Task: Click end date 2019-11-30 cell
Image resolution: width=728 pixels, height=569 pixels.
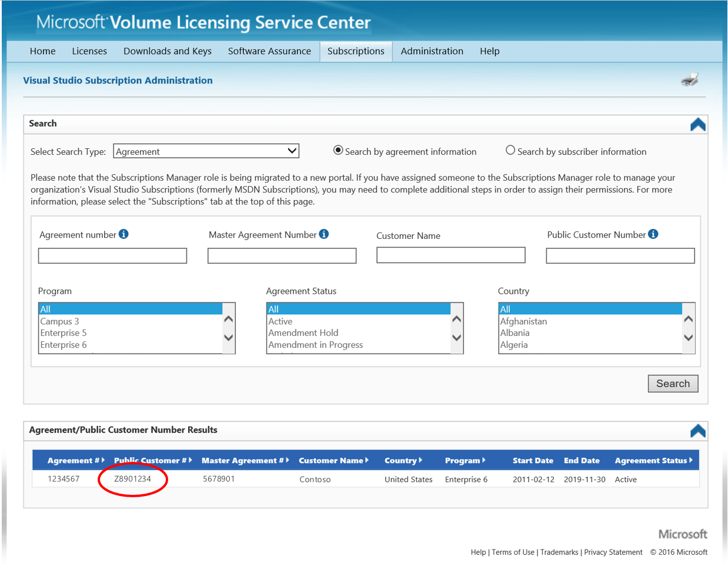Action: tap(585, 480)
